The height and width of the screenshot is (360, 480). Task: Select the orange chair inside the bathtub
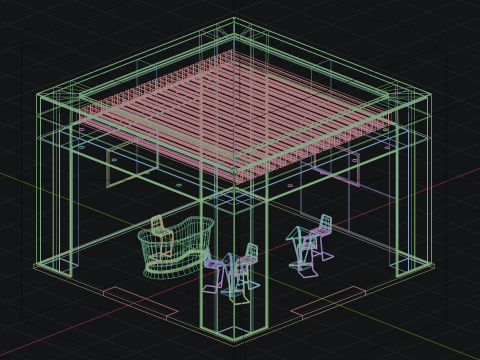coord(161,237)
